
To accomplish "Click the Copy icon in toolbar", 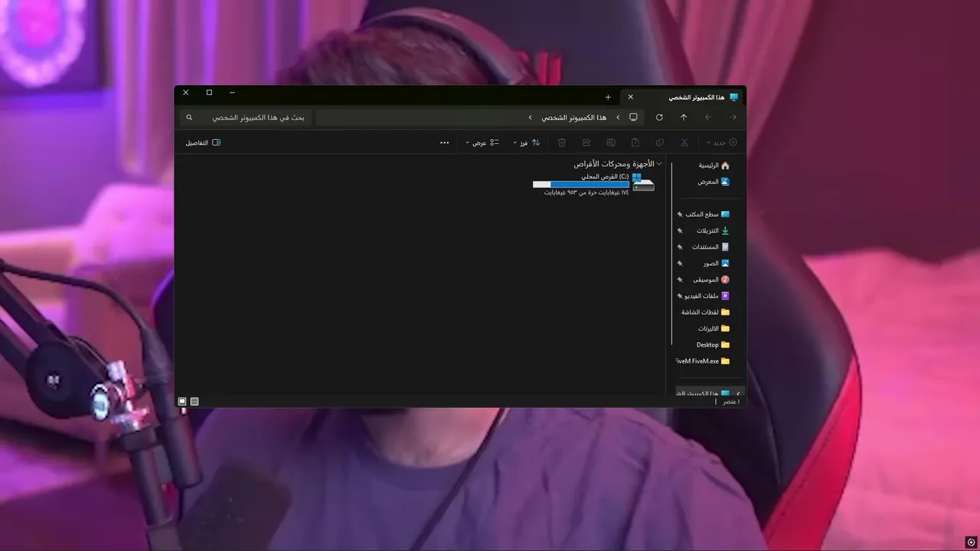I will click(x=660, y=142).
